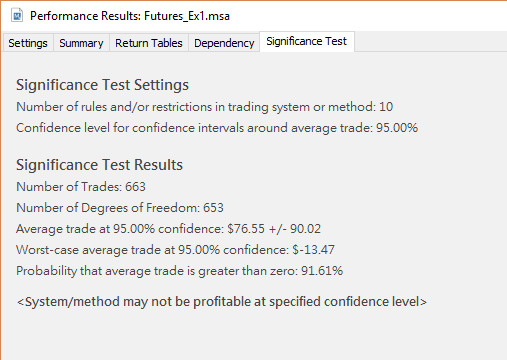Click the document icon in the title bar

tap(17, 15)
